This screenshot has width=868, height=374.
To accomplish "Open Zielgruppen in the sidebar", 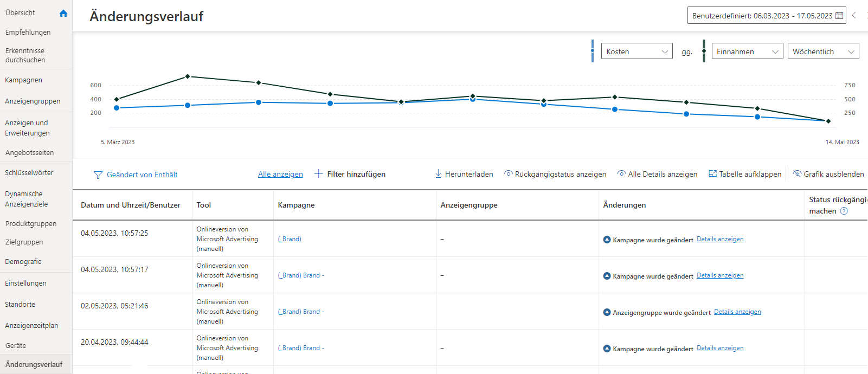I will 24,242.
